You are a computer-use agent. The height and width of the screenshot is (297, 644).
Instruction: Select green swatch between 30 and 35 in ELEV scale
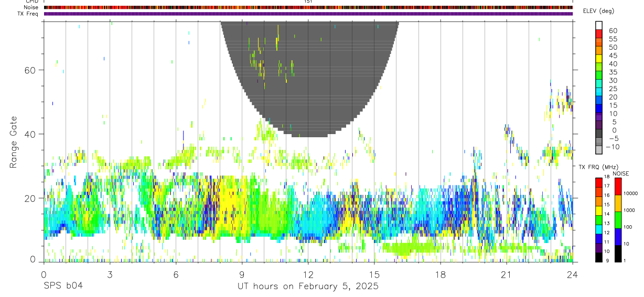599,75
